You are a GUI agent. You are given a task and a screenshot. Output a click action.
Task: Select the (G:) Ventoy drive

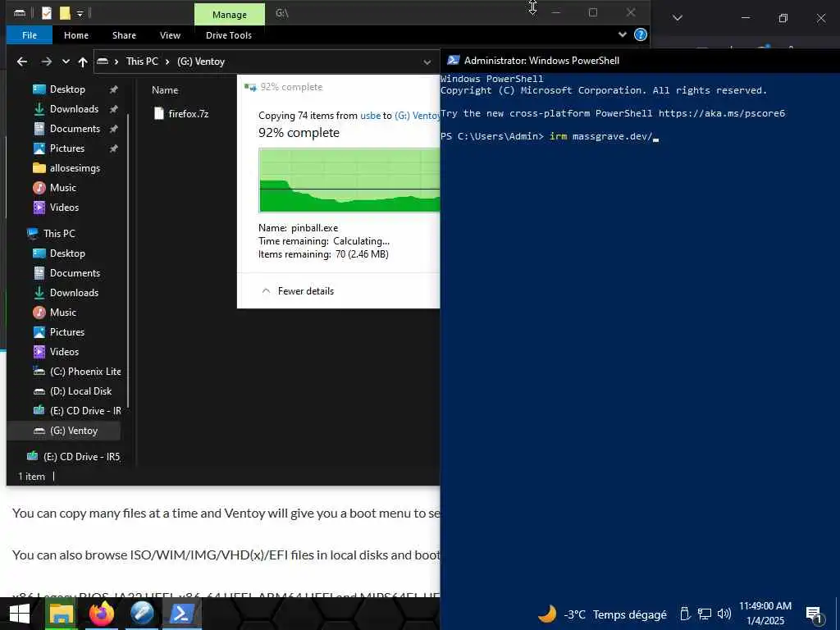[73, 431]
